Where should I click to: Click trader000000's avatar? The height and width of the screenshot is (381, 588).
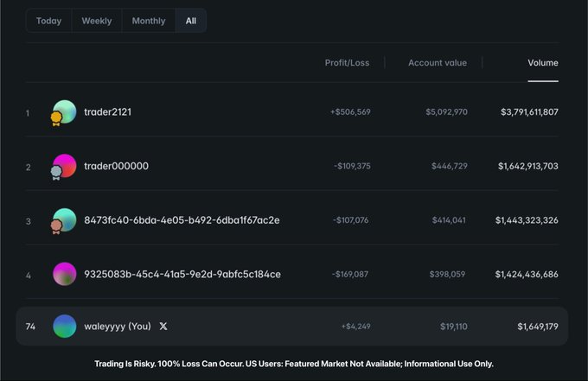click(65, 166)
